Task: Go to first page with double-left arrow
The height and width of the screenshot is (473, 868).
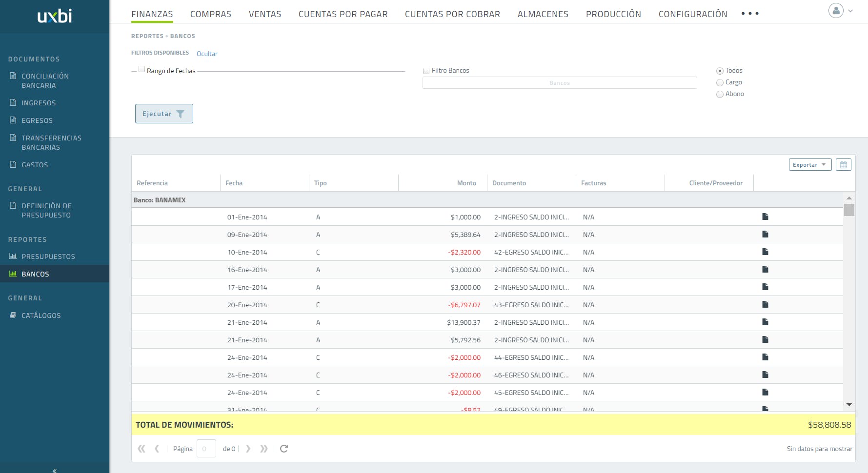Action: point(141,449)
